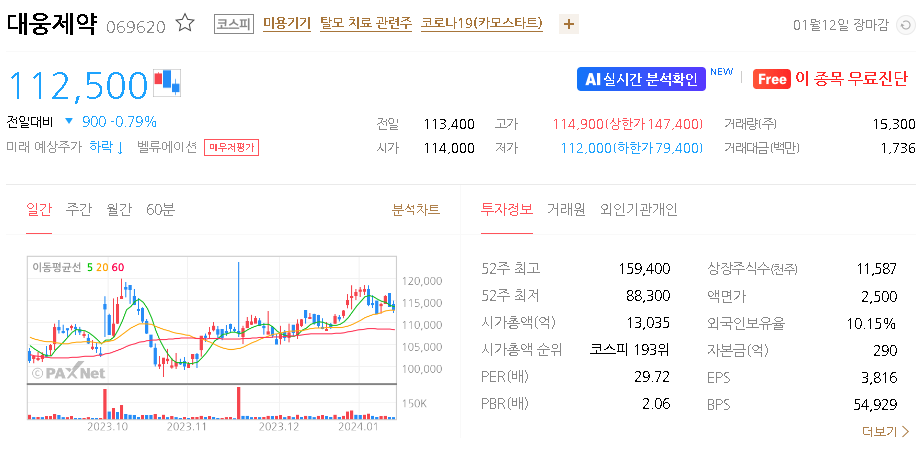Click the EPS value 3,816
Image resolution: width=923 pixels, height=451 pixels.
pos(879,377)
